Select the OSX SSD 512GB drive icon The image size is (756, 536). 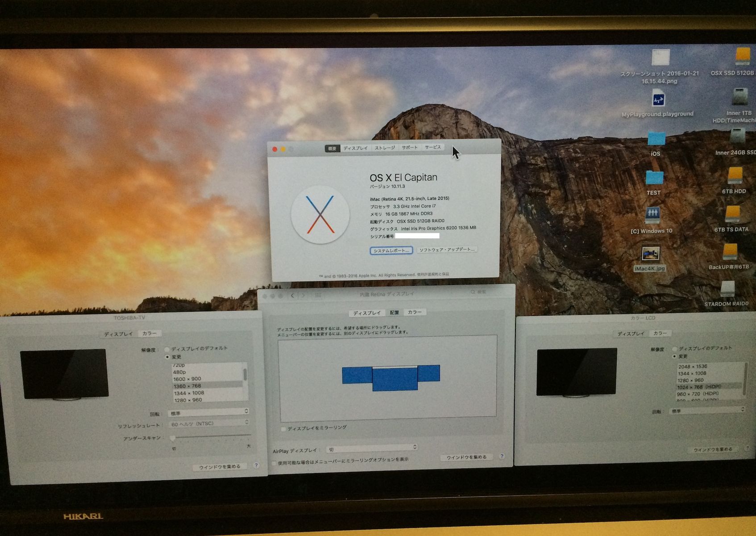coord(743,57)
